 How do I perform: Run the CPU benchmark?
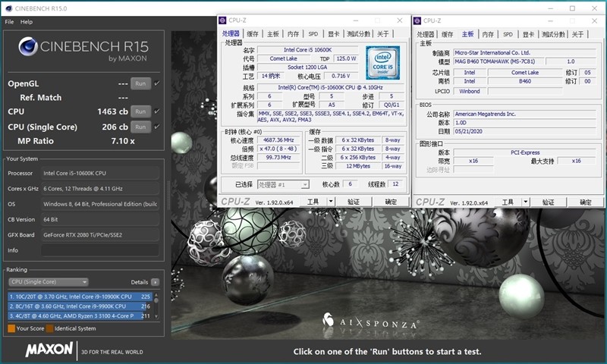(x=140, y=111)
